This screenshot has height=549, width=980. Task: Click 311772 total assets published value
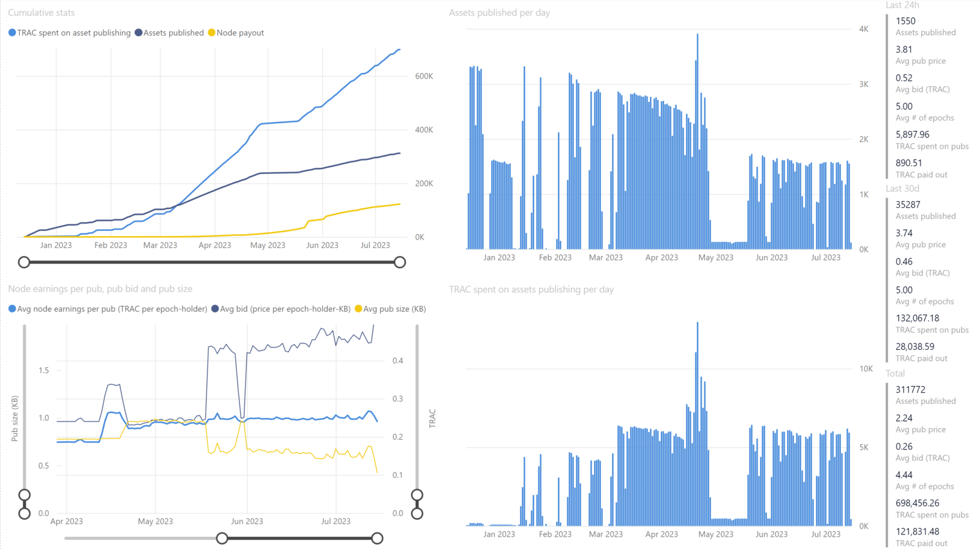[x=910, y=390]
